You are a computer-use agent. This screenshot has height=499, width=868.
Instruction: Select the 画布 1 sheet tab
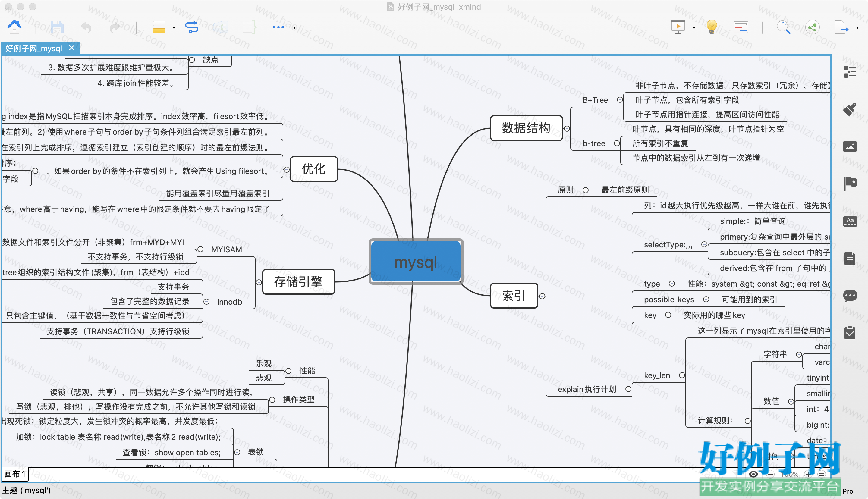[x=15, y=474]
